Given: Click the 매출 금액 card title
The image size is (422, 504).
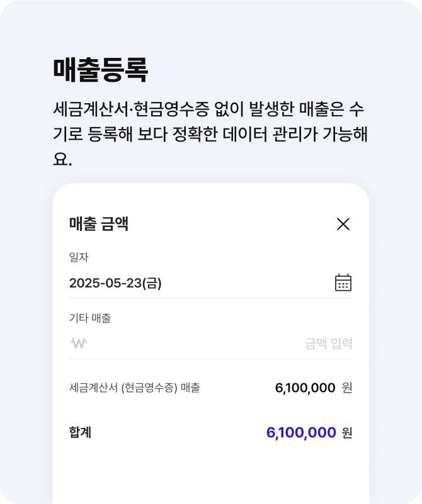Looking at the screenshot, I should 99,224.
